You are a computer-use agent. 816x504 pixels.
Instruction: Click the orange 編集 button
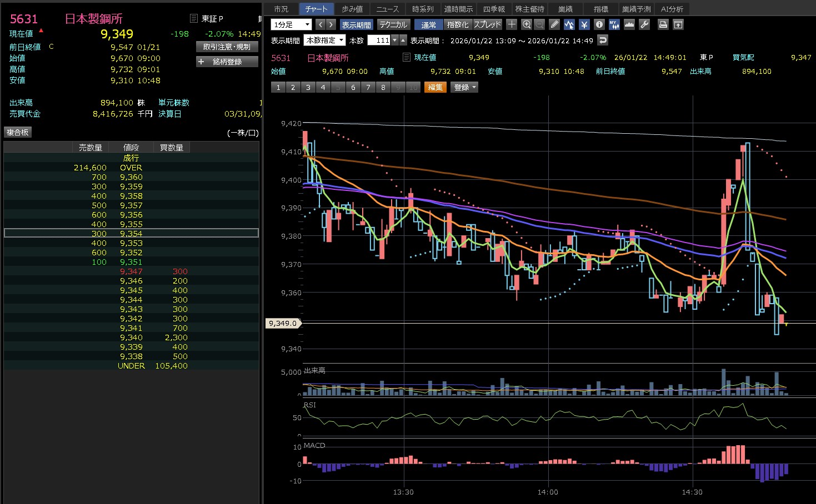(x=435, y=87)
